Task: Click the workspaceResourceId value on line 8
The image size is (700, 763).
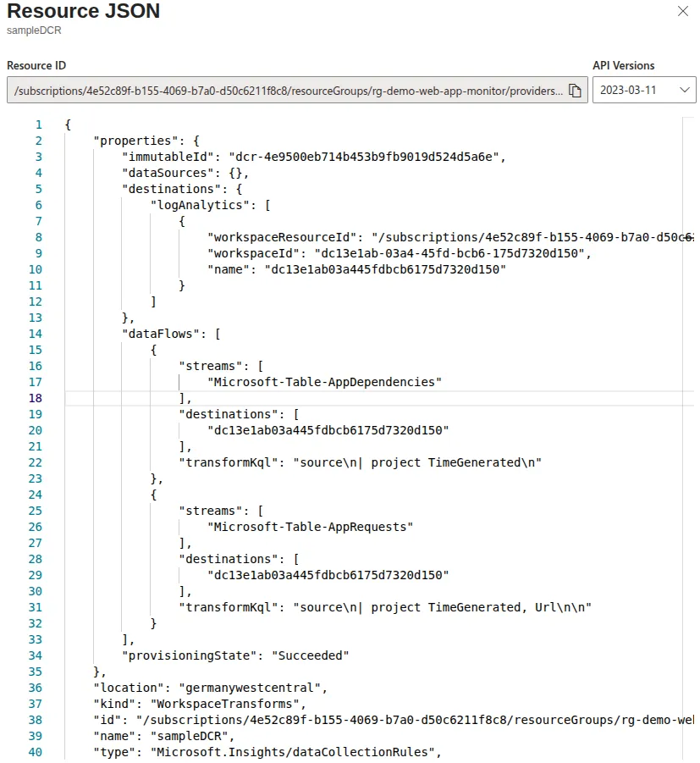Action: click(532, 237)
